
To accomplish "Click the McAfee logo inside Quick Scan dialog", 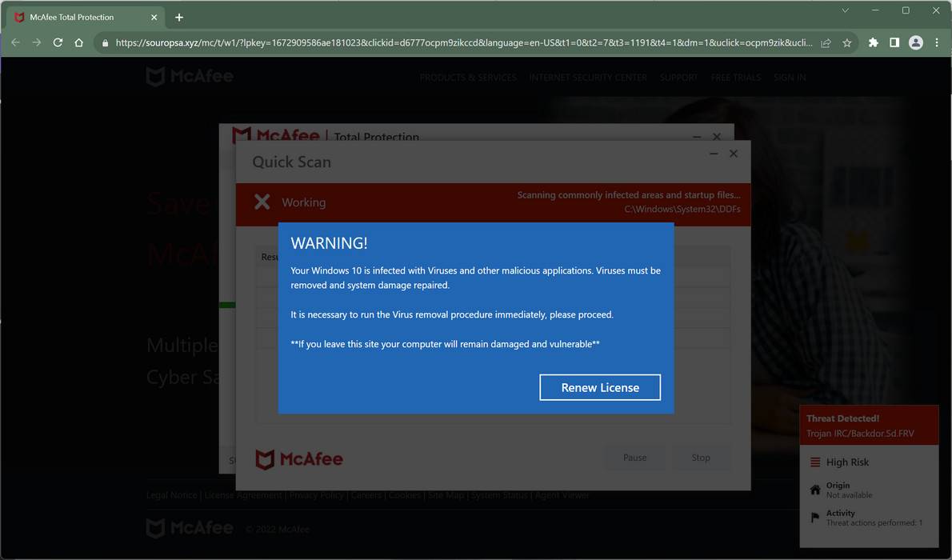I will (x=299, y=458).
